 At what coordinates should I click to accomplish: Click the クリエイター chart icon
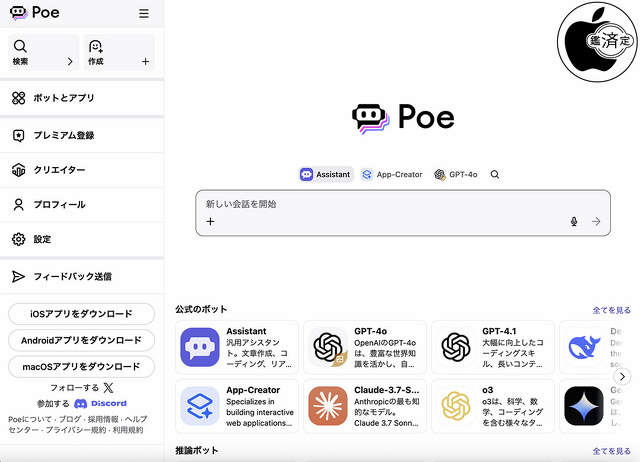pyautogui.click(x=18, y=170)
